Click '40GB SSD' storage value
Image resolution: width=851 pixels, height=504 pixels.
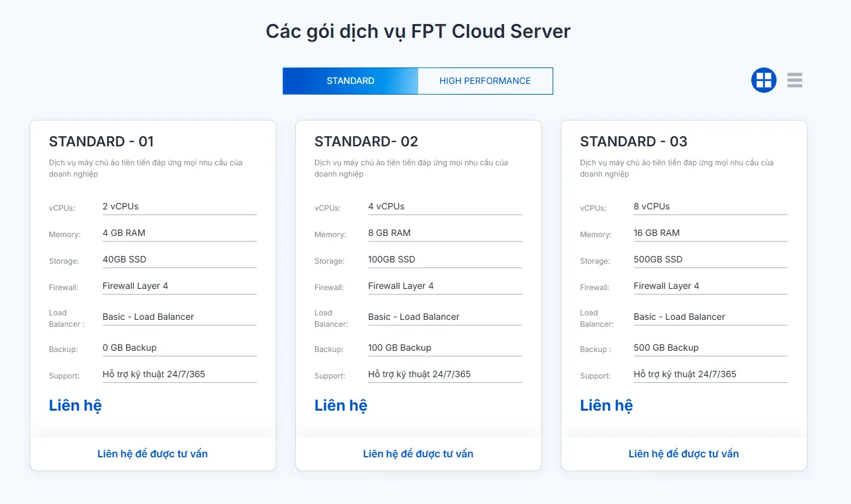pyautogui.click(x=124, y=259)
